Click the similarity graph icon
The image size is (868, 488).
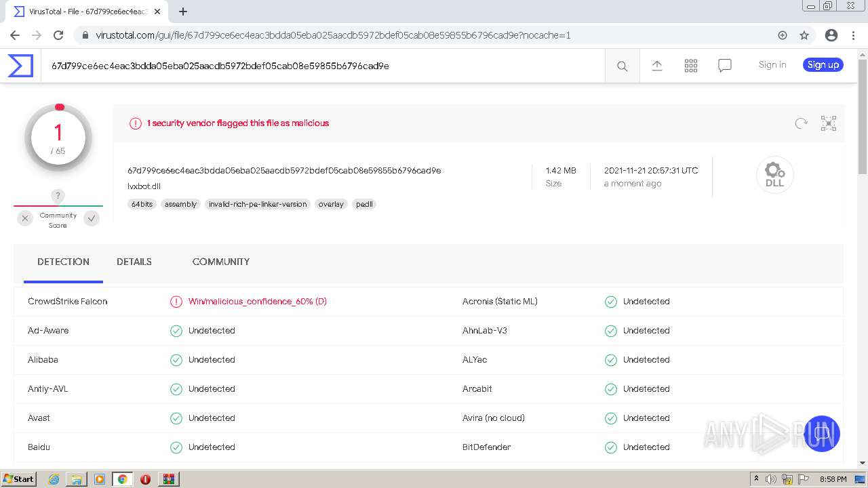[828, 123]
